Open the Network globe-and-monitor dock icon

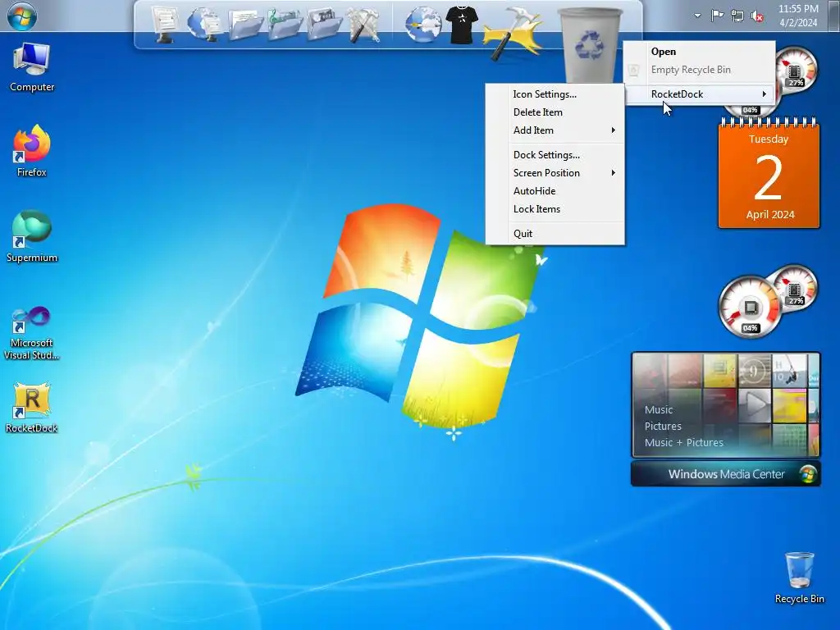[x=204, y=24]
